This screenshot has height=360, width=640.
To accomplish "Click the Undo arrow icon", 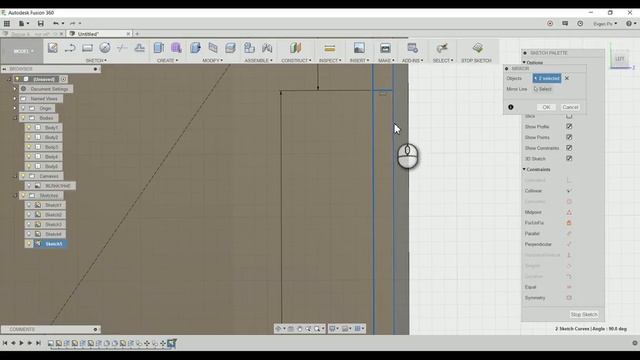I will (56, 24).
